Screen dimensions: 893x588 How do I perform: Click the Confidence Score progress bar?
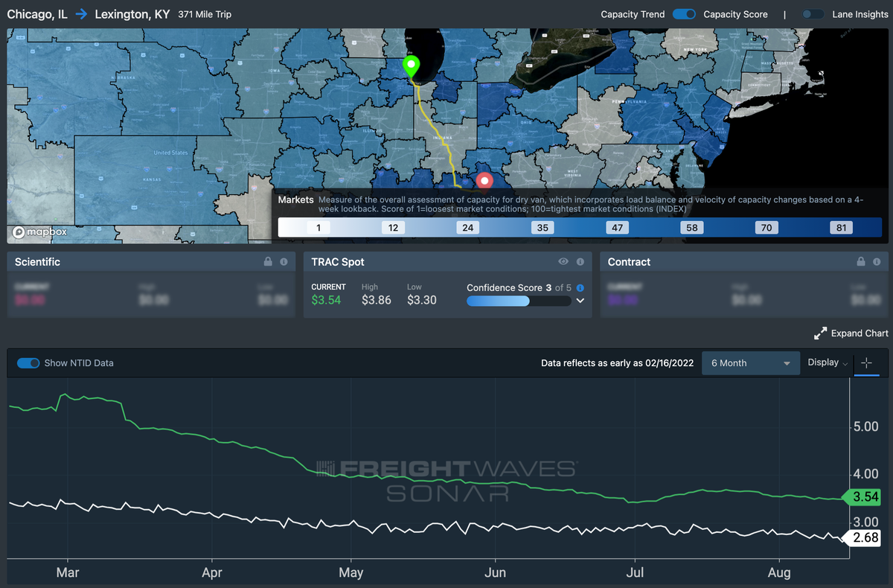(519, 301)
